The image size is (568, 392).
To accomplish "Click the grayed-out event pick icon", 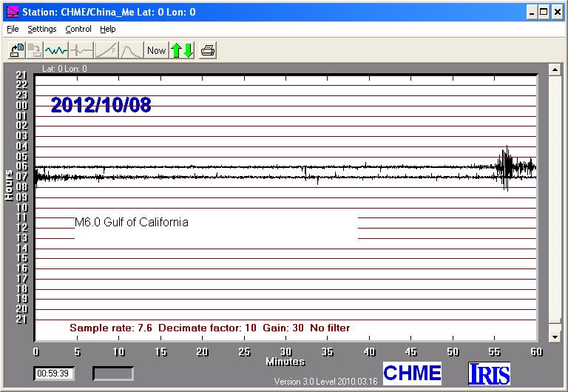I will coord(81,50).
